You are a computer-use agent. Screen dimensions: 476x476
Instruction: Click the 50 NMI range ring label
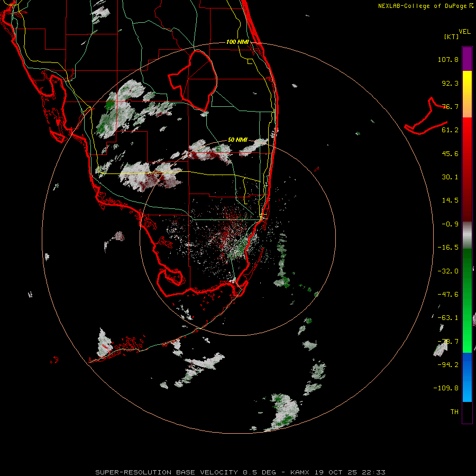click(237, 140)
